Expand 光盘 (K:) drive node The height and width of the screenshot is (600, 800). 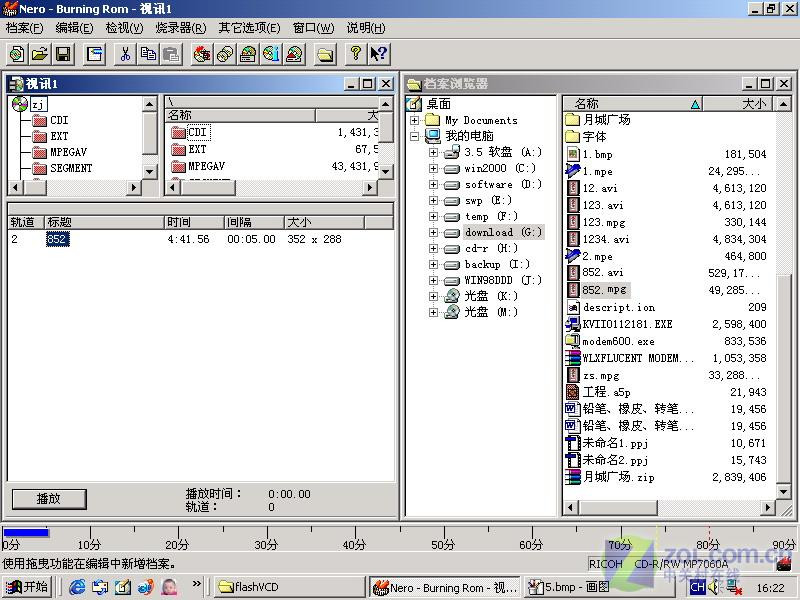tap(433, 296)
